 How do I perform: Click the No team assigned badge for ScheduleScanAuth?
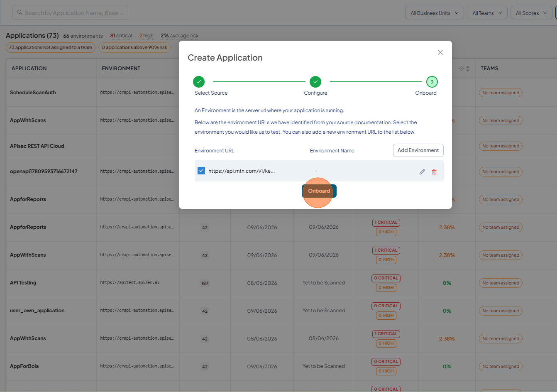501,93
